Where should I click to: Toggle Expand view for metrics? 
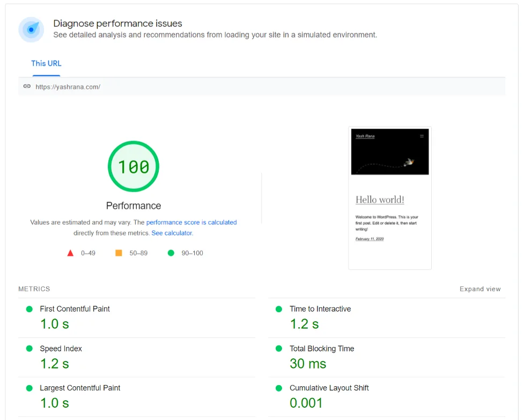click(480, 289)
